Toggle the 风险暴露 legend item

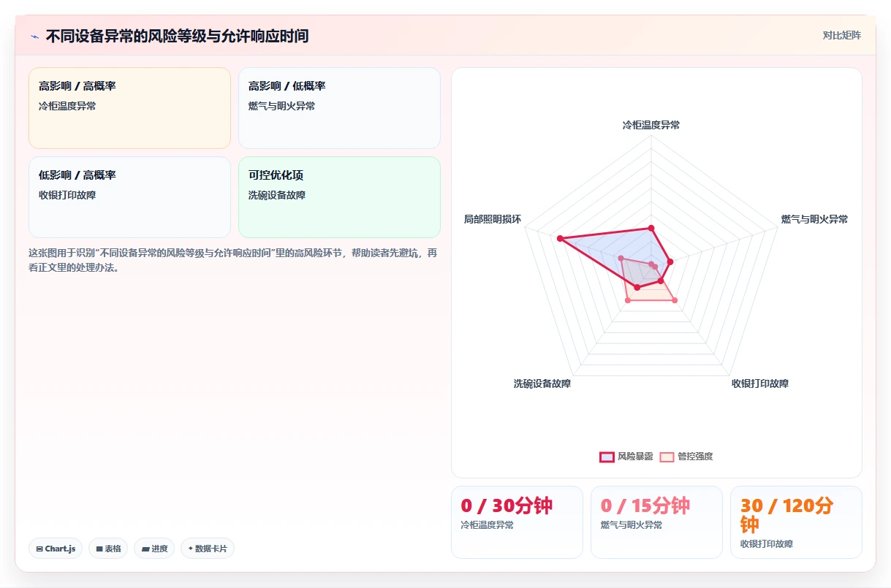click(x=626, y=457)
